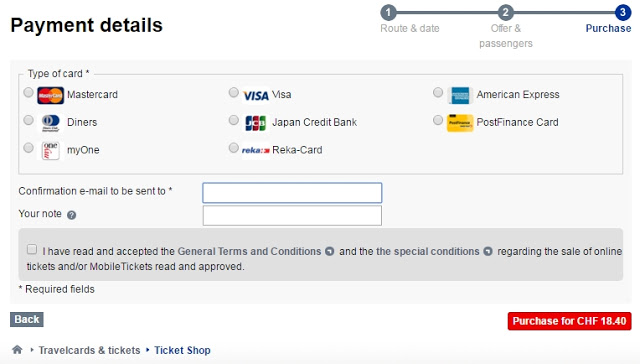Click the Mastercard logo icon

(x=50, y=95)
